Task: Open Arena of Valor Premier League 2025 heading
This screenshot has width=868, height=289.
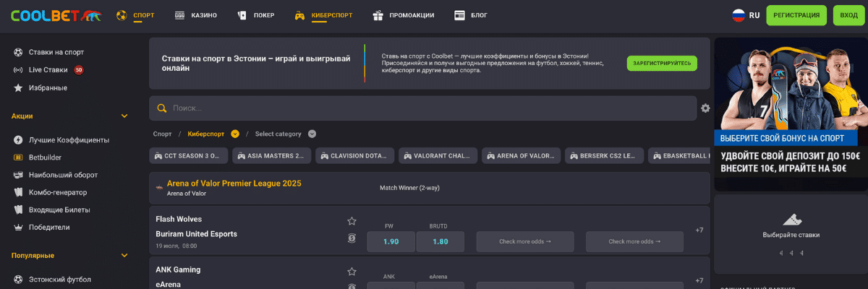Action: pyautogui.click(x=234, y=184)
